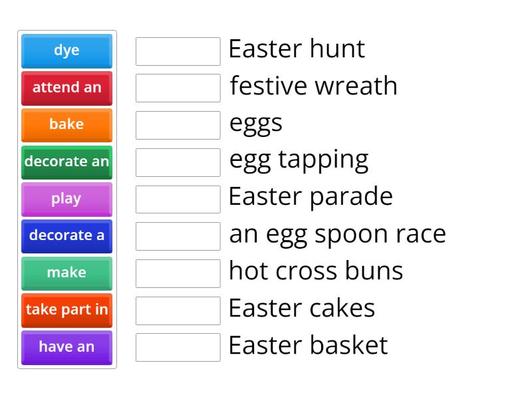Viewport: 532px width, 399px height.
Task: Click the answer box beside Easter hunt
Action: point(178,50)
